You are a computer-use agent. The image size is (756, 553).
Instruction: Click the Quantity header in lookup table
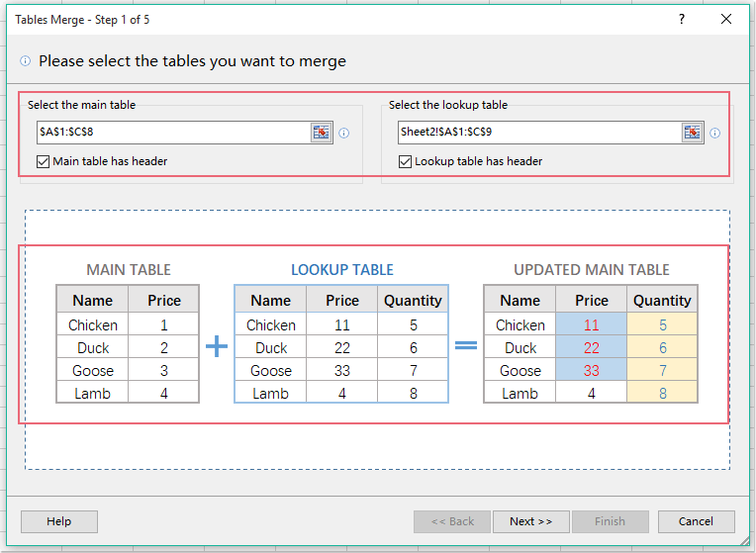[x=414, y=301]
